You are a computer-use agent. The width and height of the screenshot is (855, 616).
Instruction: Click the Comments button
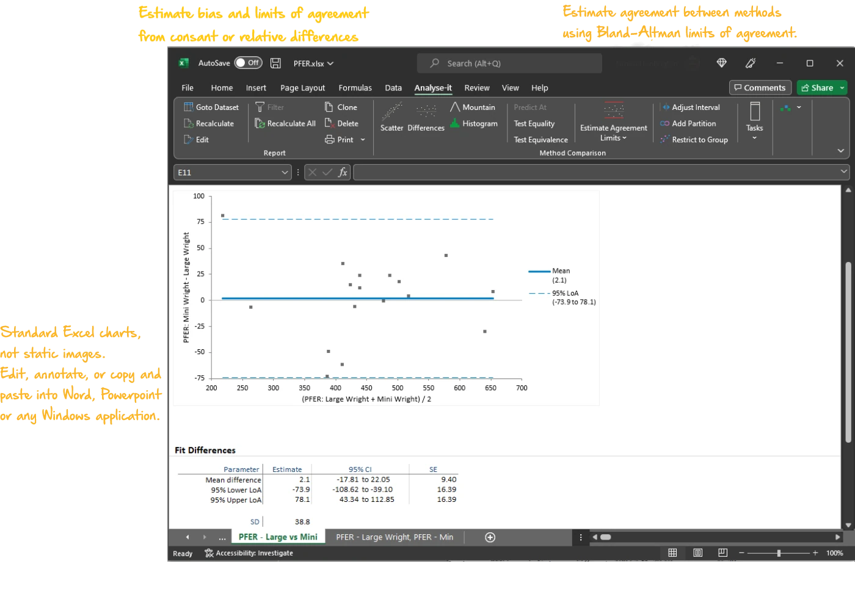[760, 88]
